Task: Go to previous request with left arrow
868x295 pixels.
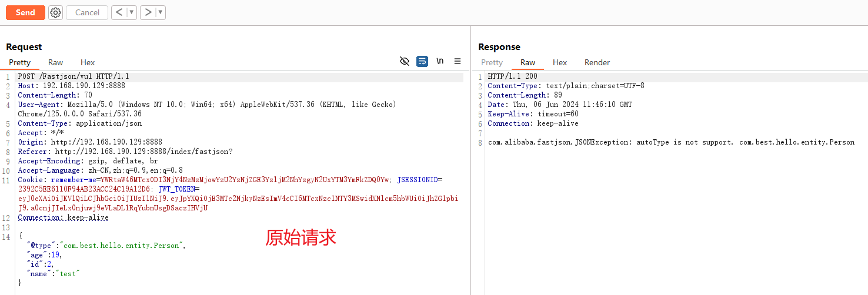Action: pos(119,12)
